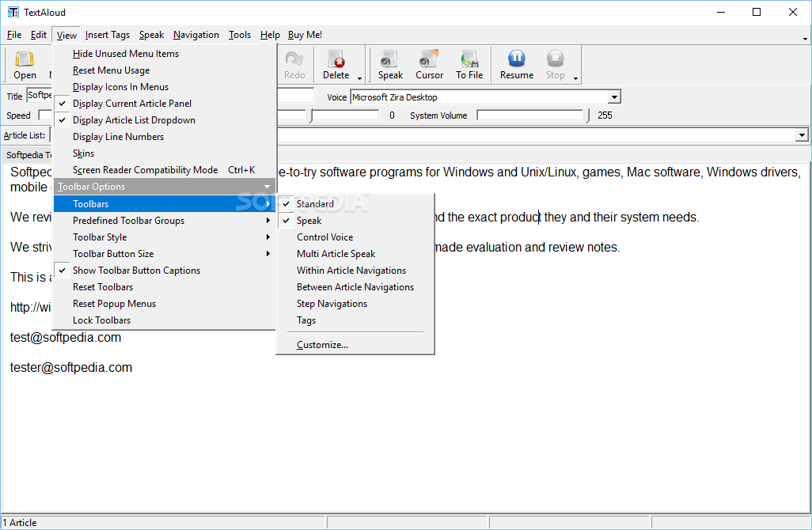812x530 pixels.
Task: Toggle Display Line Numbers
Action: [x=165, y=137]
